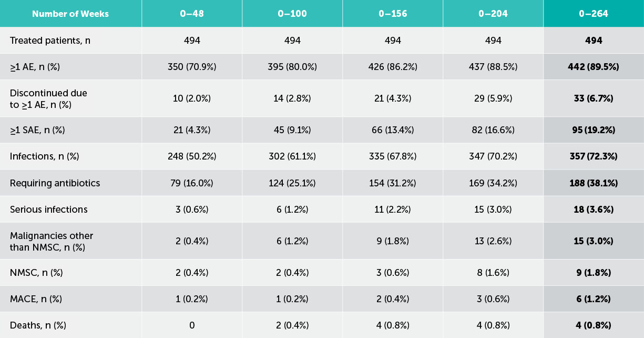Select the 154 (31.2%) antibiotics cell
The height and width of the screenshot is (338, 644).
[393, 183]
